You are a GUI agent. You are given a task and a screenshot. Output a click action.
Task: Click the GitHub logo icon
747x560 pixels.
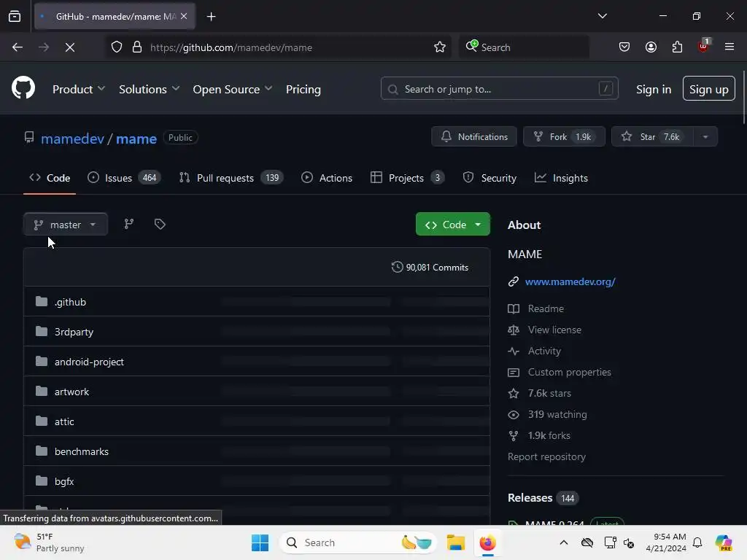click(23, 87)
